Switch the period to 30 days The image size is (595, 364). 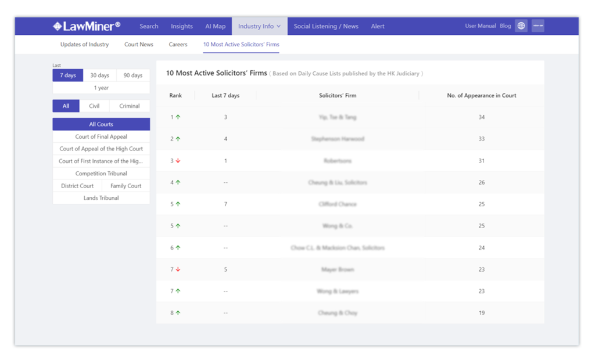[x=100, y=75]
